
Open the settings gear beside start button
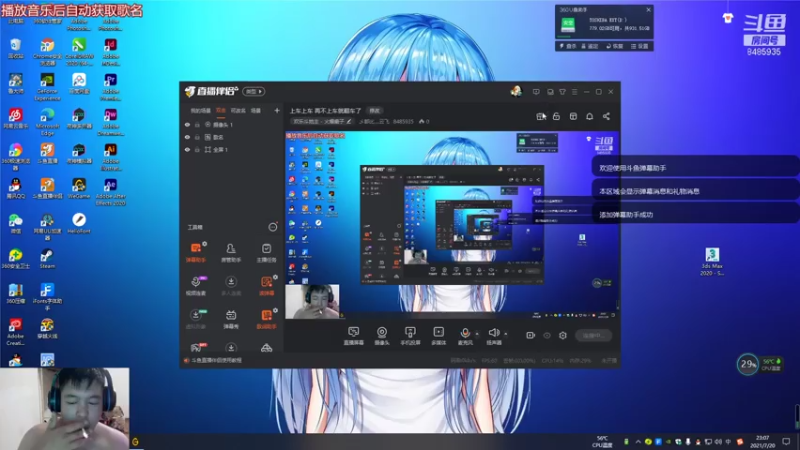click(563, 335)
